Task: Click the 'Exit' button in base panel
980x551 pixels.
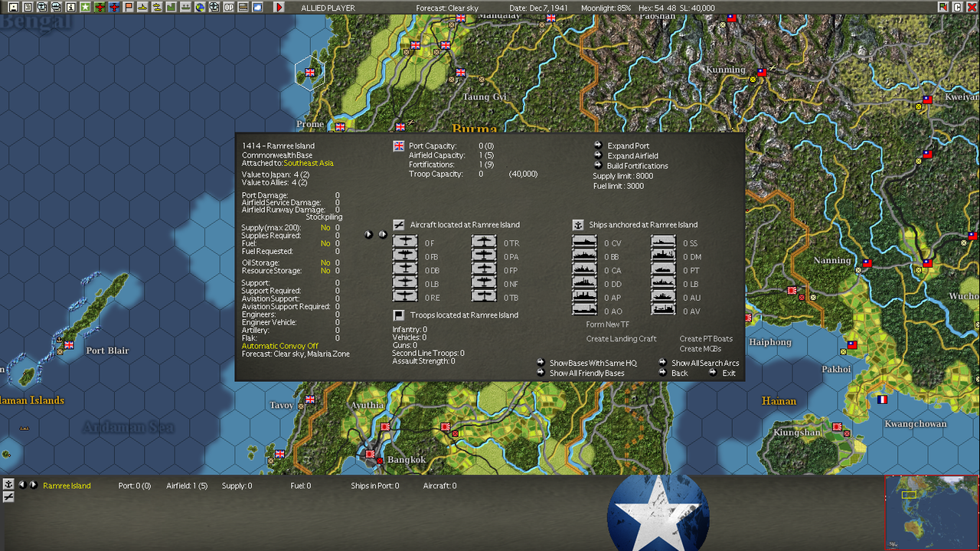Action: (729, 373)
